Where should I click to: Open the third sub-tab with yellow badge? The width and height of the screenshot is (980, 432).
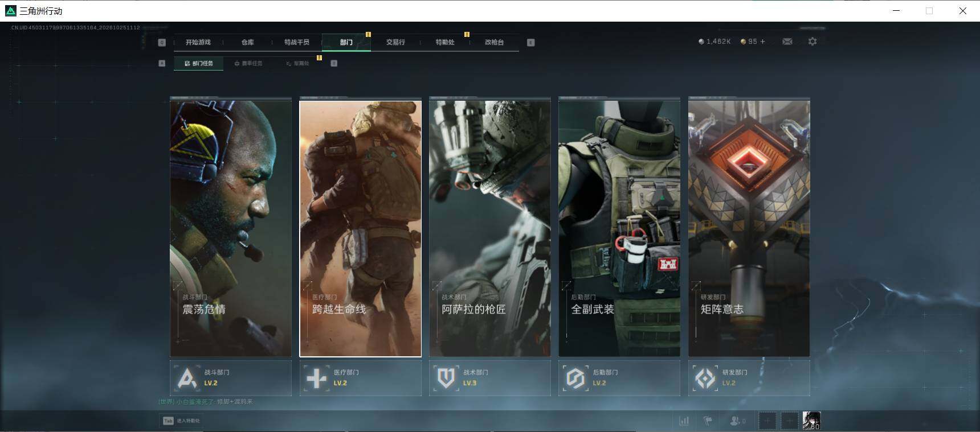(x=297, y=63)
